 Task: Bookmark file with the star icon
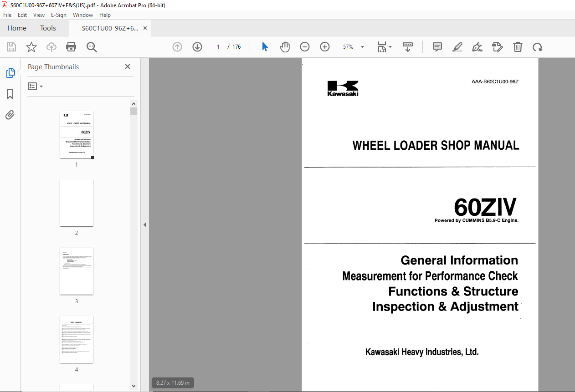coord(31,47)
